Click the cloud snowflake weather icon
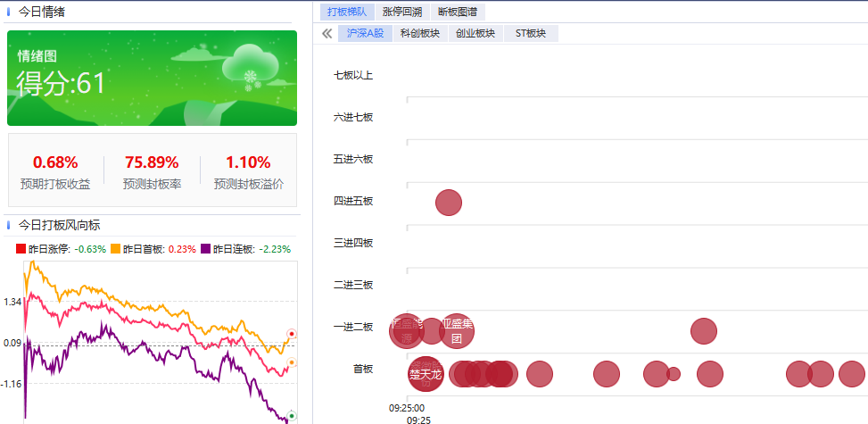The image size is (868, 424). (x=250, y=67)
